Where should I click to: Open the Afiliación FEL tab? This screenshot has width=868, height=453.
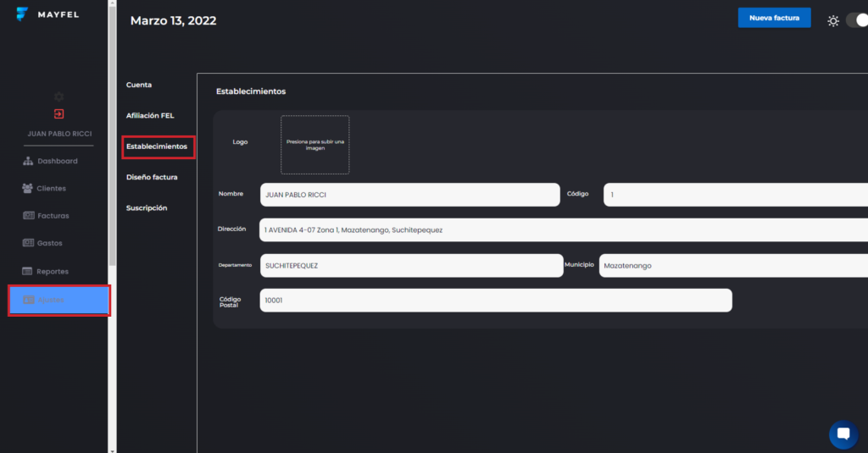click(x=150, y=115)
